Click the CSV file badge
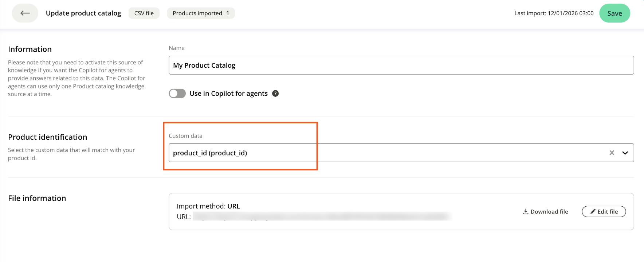The width and height of the screenshot is (644, 262). tap(144, 13)
